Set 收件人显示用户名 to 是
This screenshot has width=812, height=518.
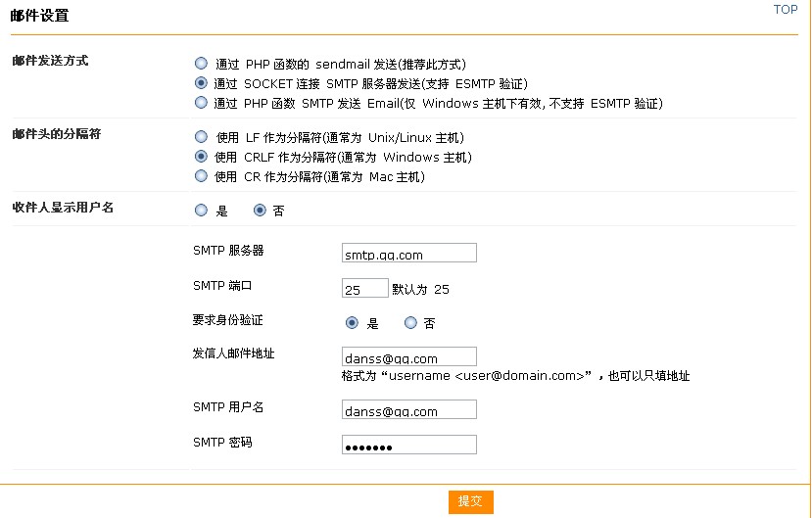coord(201,211)
